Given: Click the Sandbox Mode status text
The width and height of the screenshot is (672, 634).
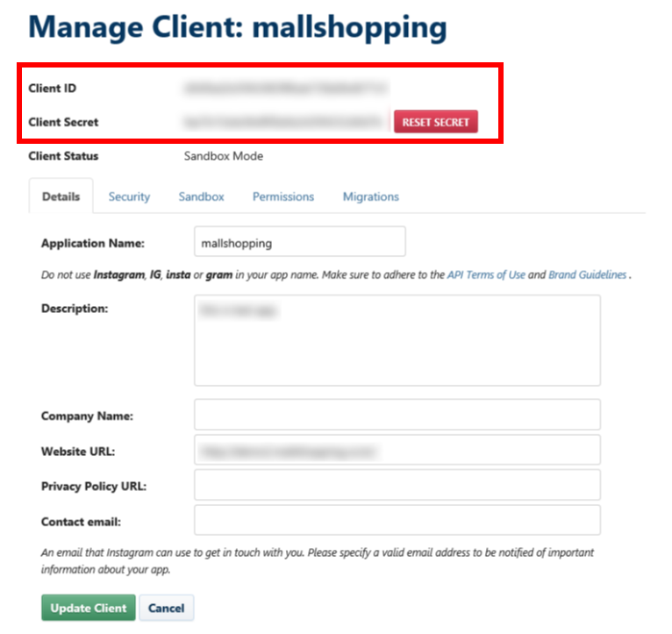Looking at the screenshot, I should (224, 156).
